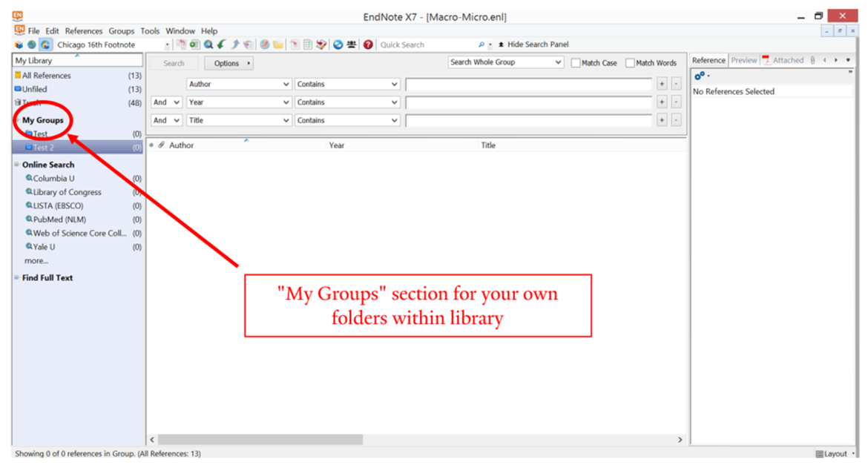The height and width of the screenshot is (465, 868).
Task: Click the Year row search text field
Action: point(529,102)
